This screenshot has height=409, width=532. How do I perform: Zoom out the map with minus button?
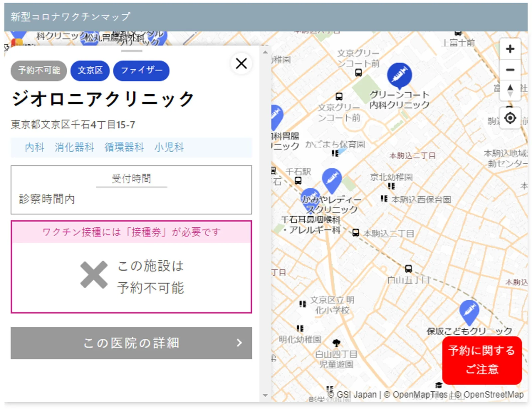coord(510,69)
